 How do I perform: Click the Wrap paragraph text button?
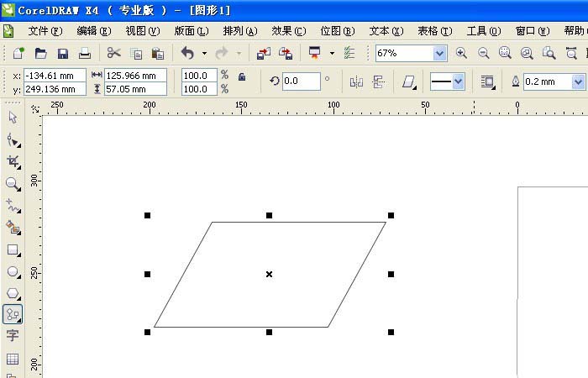tap(487, 81)
